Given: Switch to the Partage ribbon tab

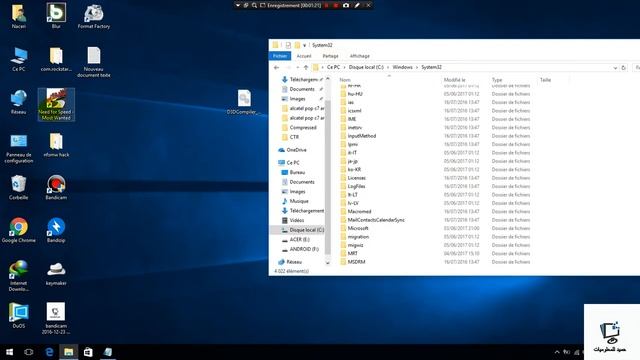Looking at the screenshot, I should tap(330, 56).
